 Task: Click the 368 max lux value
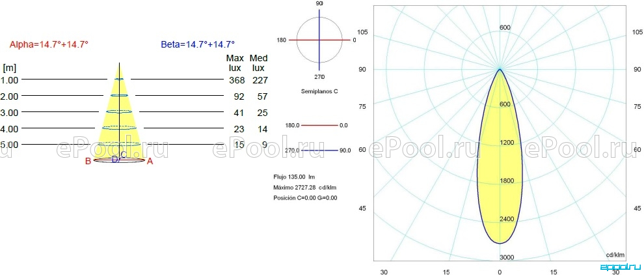point(237,80)
